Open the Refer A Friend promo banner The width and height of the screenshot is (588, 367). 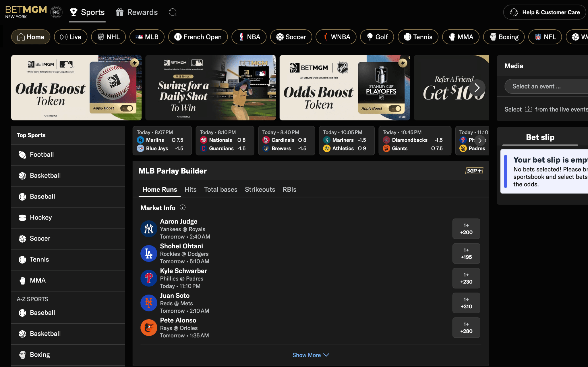451,88
